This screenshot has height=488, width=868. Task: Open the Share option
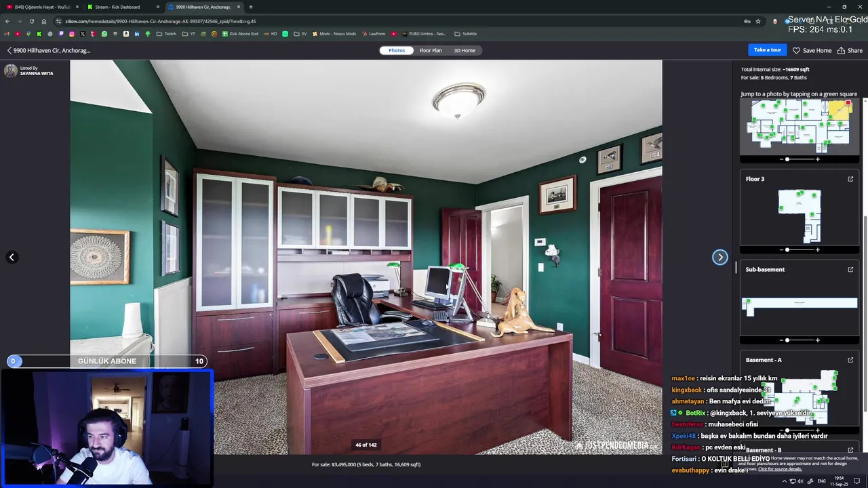850,50
